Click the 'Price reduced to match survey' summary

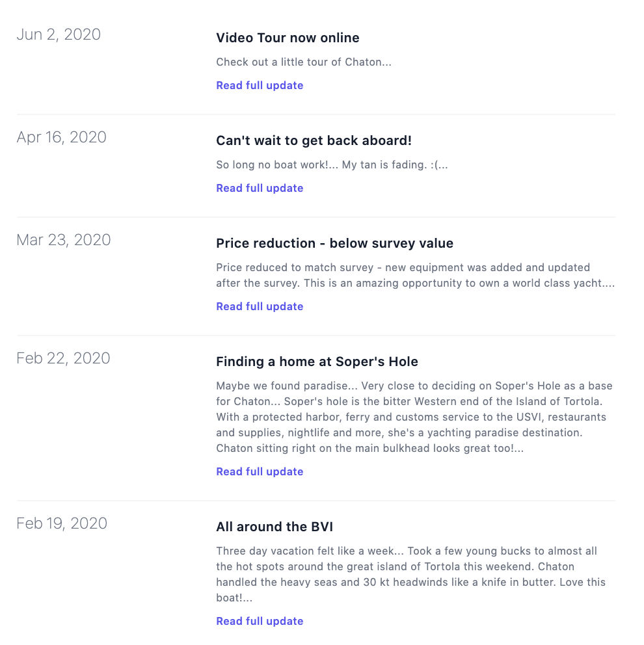click(x=415, y=275)
